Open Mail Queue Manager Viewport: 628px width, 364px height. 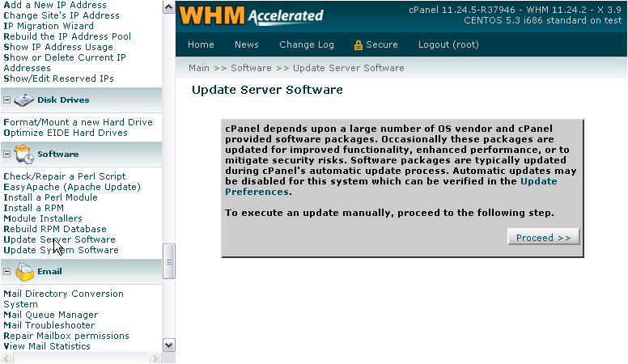(50, 315)
